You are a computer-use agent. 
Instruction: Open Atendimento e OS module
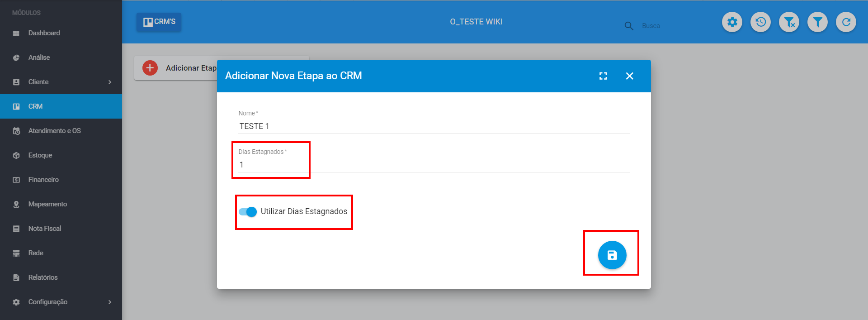61,131
